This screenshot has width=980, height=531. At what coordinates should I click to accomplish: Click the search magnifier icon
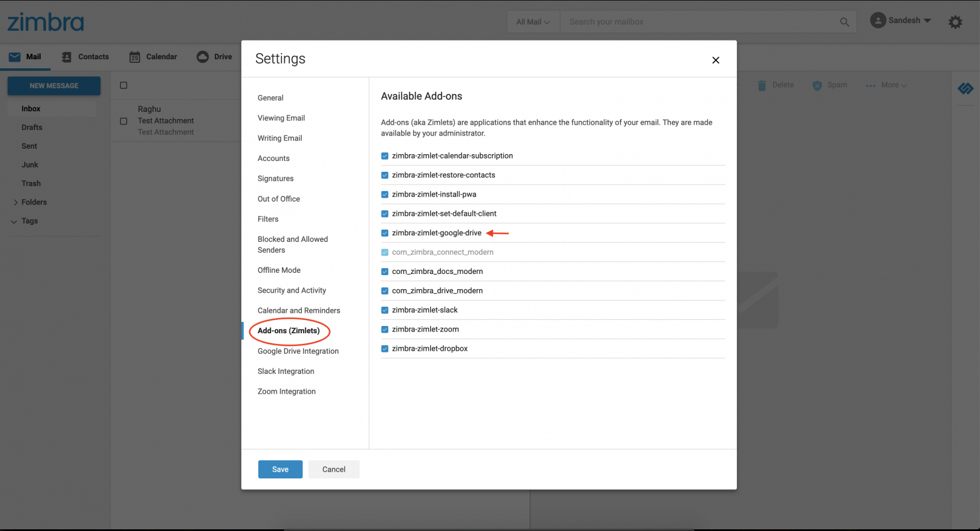(844, 22)
